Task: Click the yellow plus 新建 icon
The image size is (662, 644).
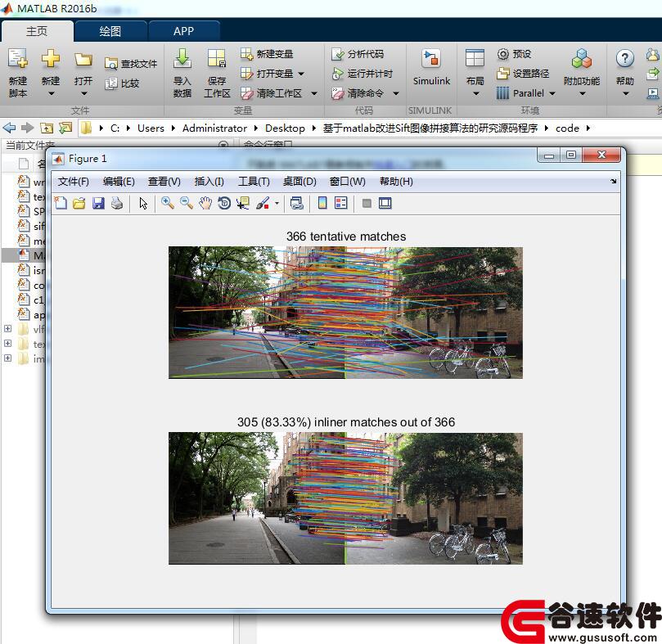Action: 51,59
